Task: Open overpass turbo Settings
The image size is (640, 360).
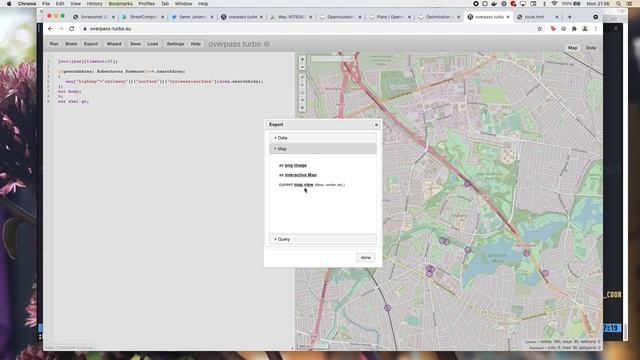Action: point(176,44)
